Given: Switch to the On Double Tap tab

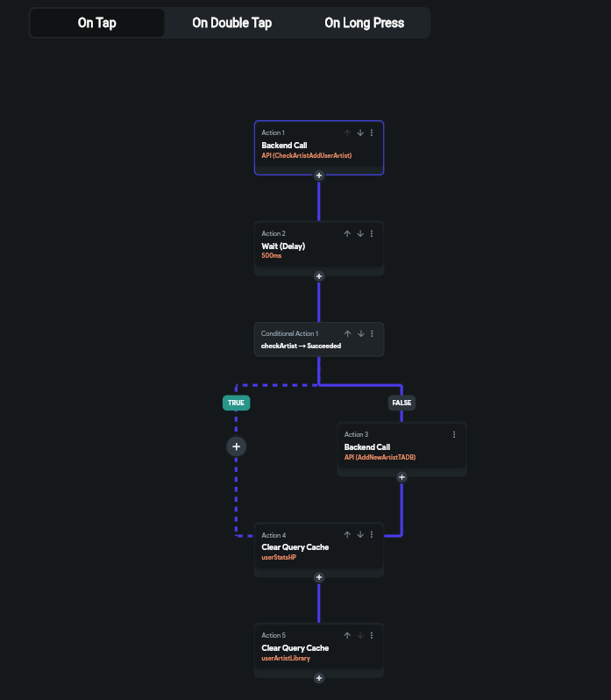Looking at the screenshot, I should tap(231, 23).
